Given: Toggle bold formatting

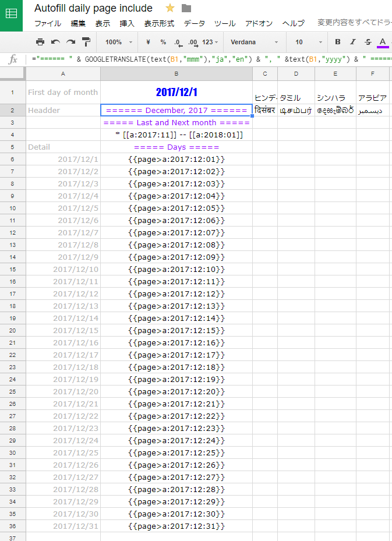Looking at the screenshot, I should (338, 42).
